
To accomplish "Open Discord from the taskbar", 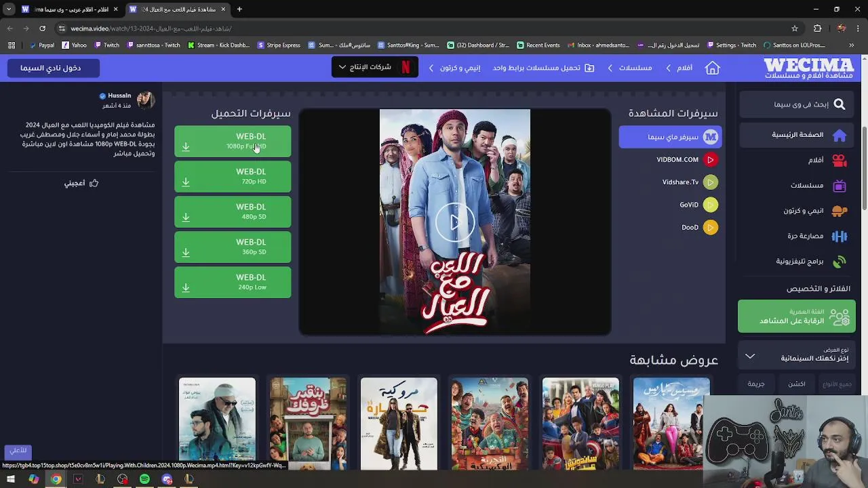I will 167,480.
